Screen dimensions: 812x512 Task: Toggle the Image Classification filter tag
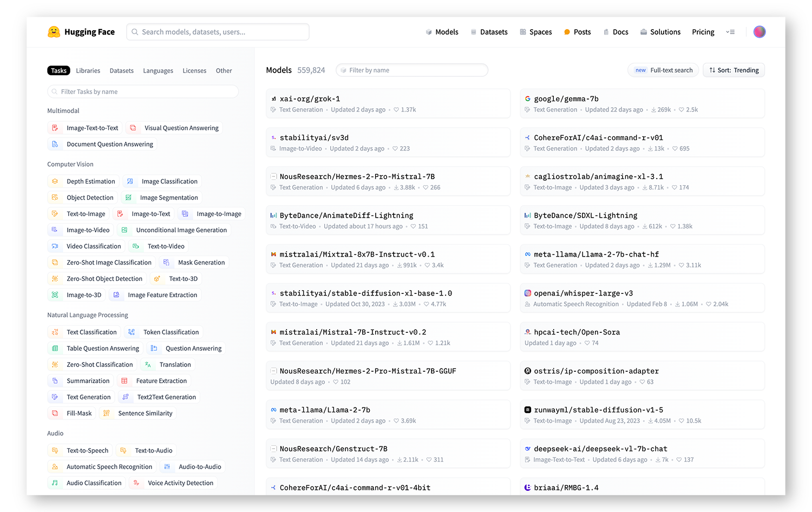tap(169, 181)
